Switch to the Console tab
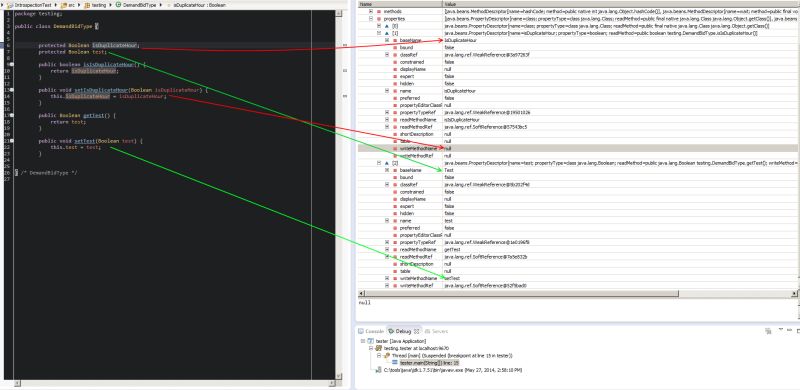 [371, 331]
